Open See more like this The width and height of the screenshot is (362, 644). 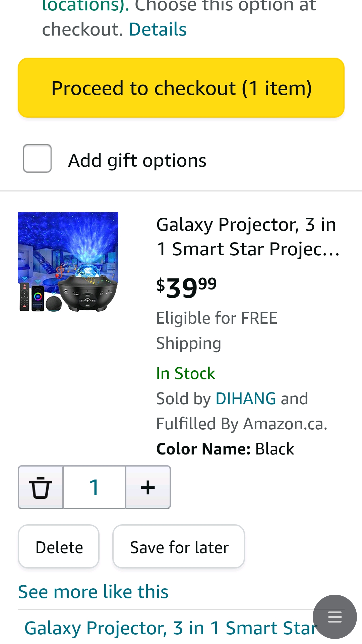click(93, 592)
